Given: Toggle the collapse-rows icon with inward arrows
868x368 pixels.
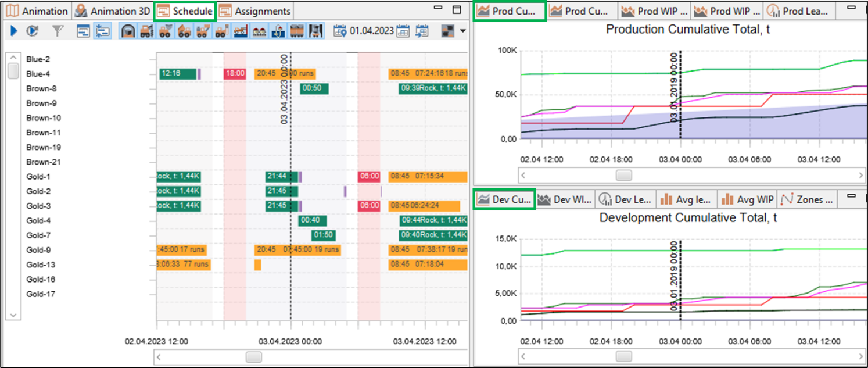Looking at the screenshot, I should (x=102, y=31).
